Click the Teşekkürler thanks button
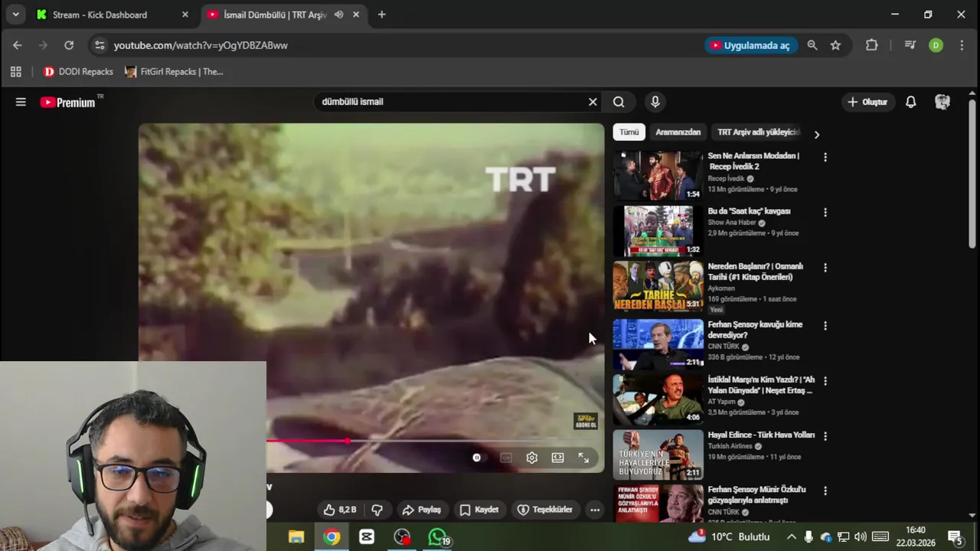This screenshot has width=980, height=551. (x=545, y=510)
